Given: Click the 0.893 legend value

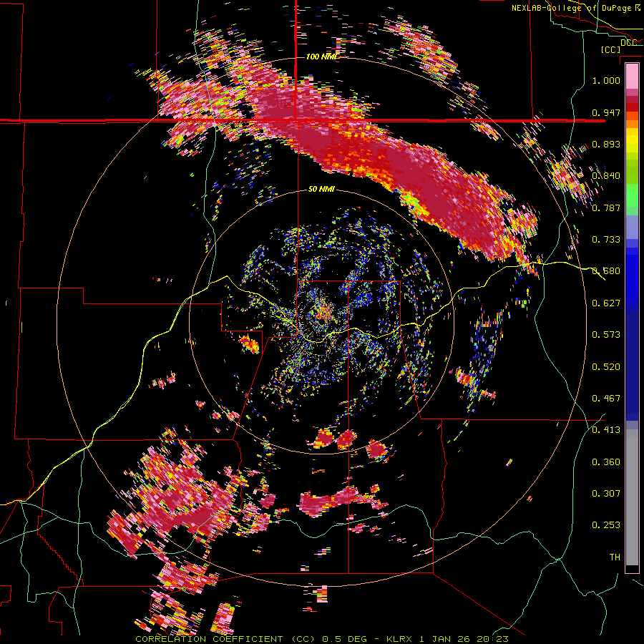Looking at the screenshot, I should coord(606,144).
